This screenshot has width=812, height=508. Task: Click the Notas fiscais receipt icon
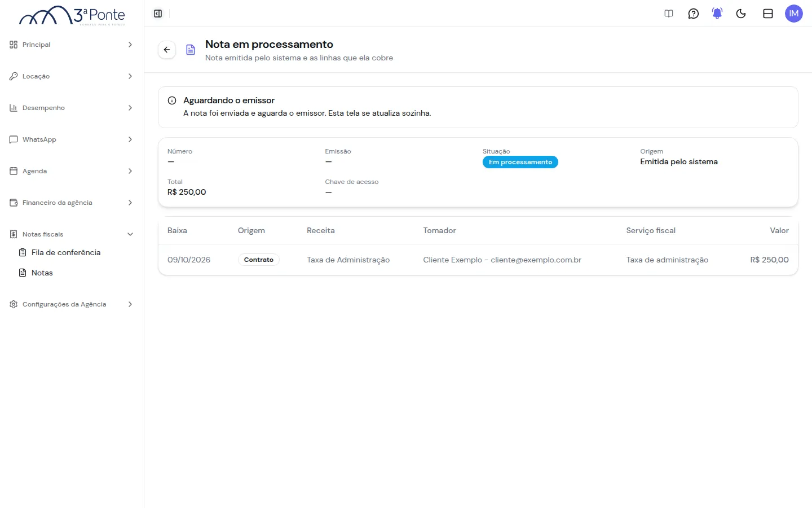click(x=14, y=234)
